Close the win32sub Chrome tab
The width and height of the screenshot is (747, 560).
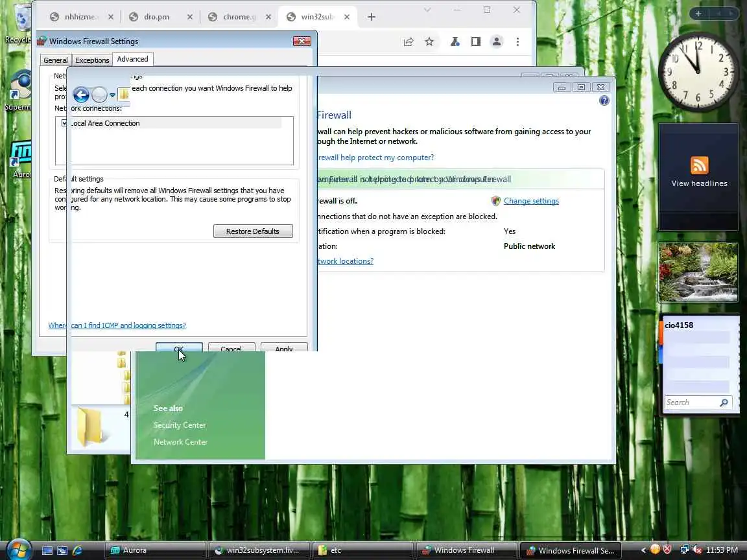coord(347,17)
